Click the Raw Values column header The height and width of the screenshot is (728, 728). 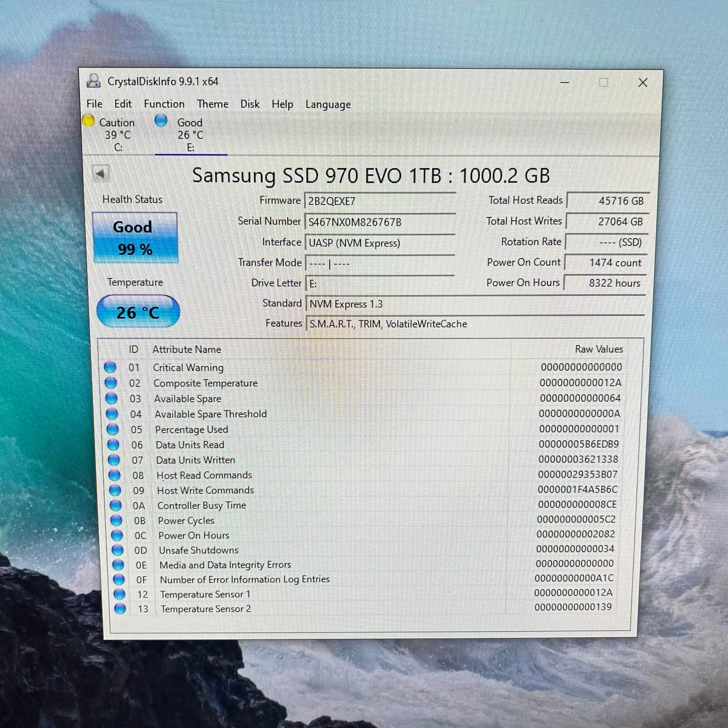click(x=599, y=349)
